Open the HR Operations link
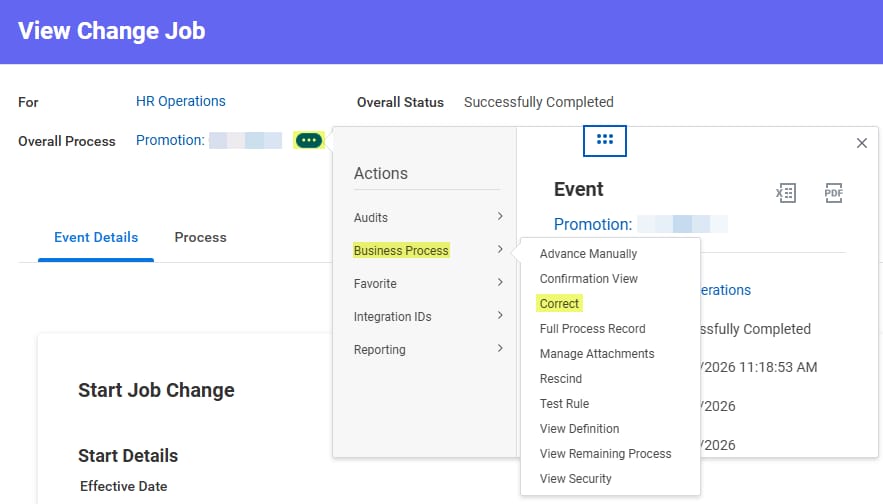 [x=180, y=101]
